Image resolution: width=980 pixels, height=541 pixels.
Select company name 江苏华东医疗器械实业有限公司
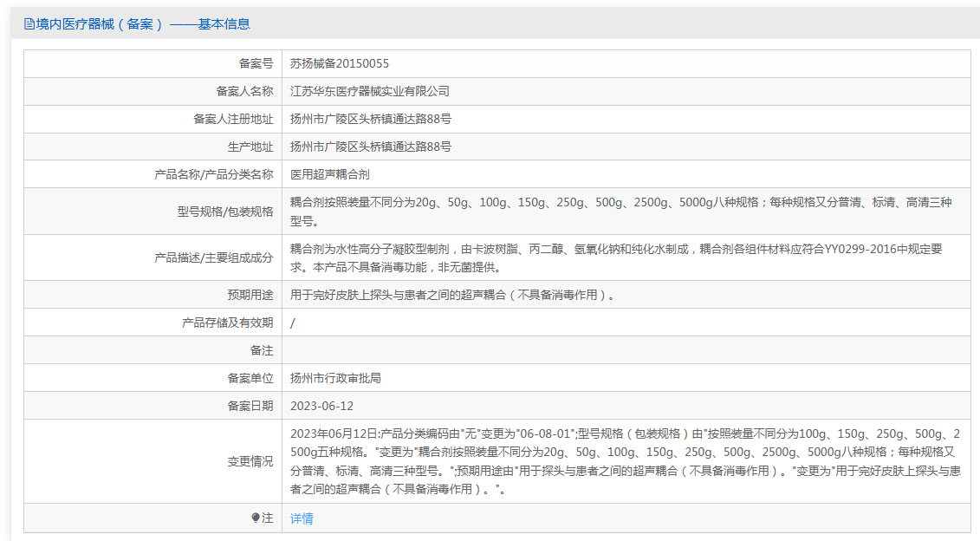click(x=369, y=91)
